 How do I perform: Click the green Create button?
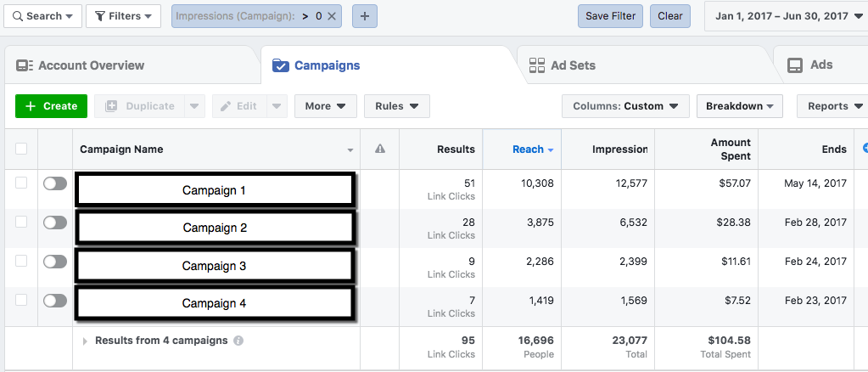tap(51, 106)
